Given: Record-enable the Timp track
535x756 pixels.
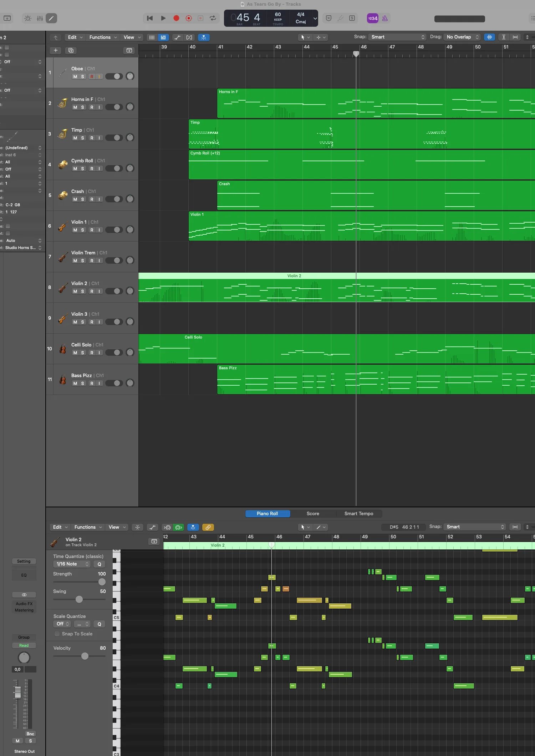Looking at the screenshot, I should (x=92, y=138).
